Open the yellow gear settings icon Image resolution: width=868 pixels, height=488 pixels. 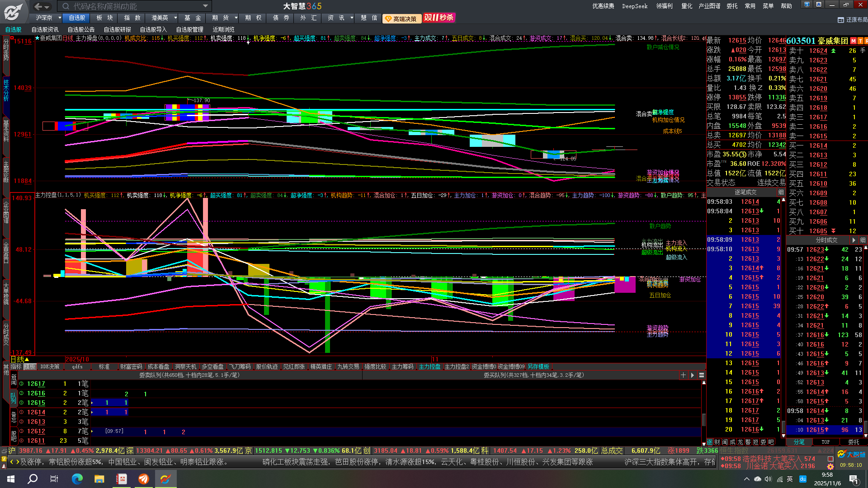830,466
